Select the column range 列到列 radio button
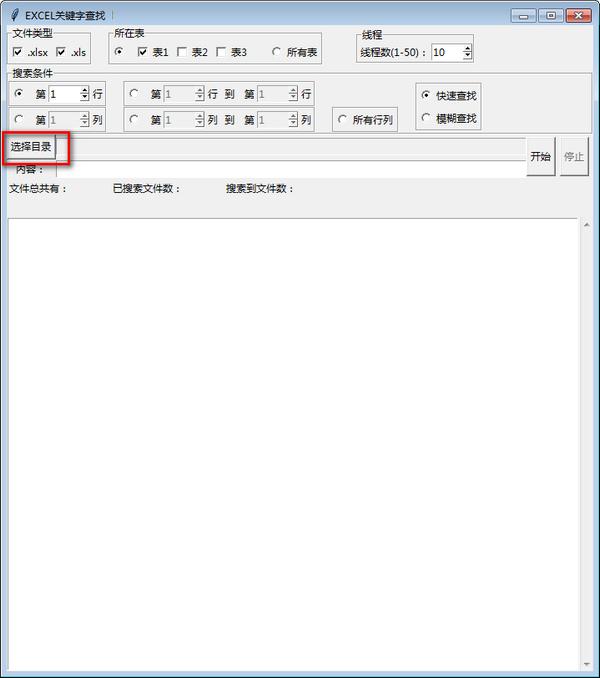Viewport: 600px width, 678px height. 134,119
